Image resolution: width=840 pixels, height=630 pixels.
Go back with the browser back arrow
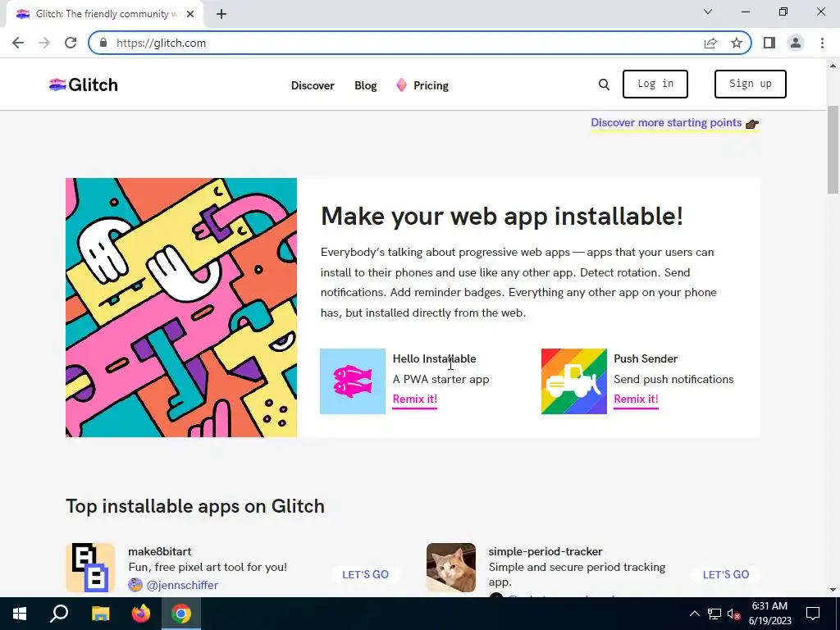[18, 43]
